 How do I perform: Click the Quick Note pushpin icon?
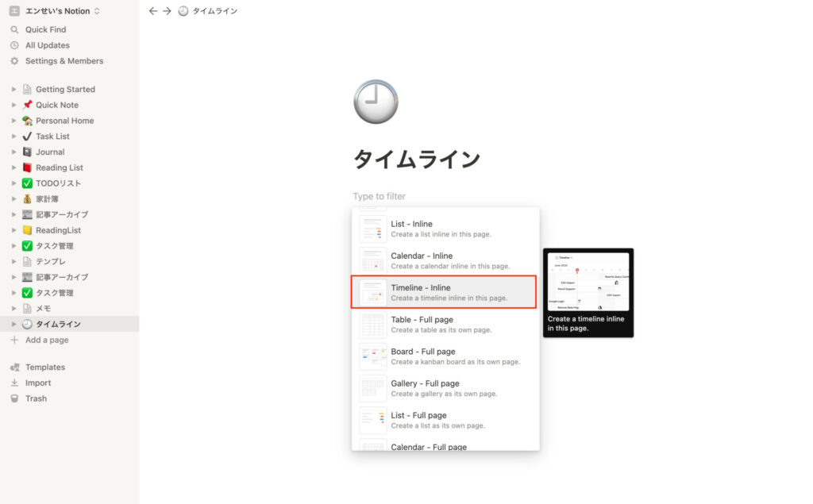tap(28, 105)
